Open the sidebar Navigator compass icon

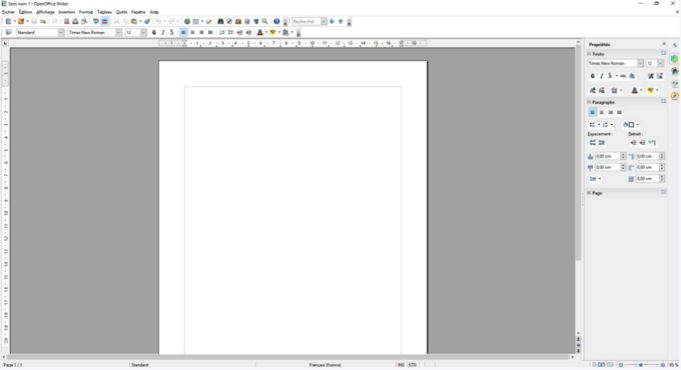pyautogui.click(x=674, y=96)
